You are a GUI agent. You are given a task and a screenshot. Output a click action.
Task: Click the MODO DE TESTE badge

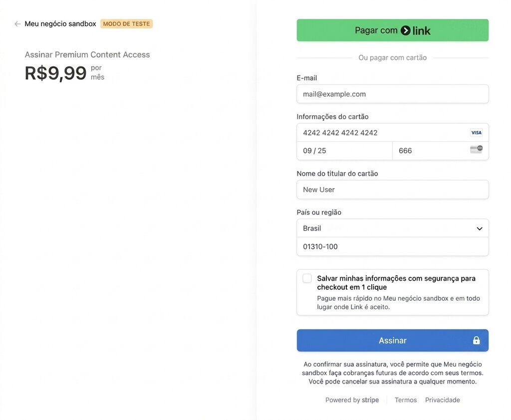click(x=126, y=24)
